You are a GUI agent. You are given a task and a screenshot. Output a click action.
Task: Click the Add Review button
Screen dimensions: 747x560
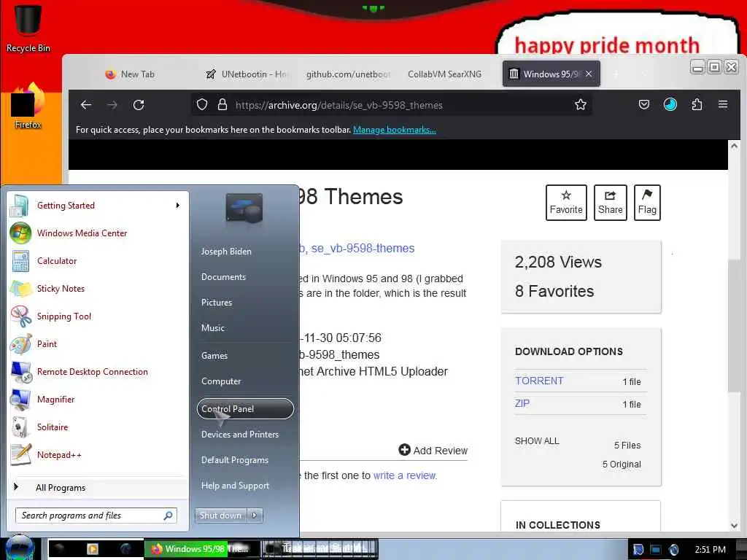click(433, 450)
